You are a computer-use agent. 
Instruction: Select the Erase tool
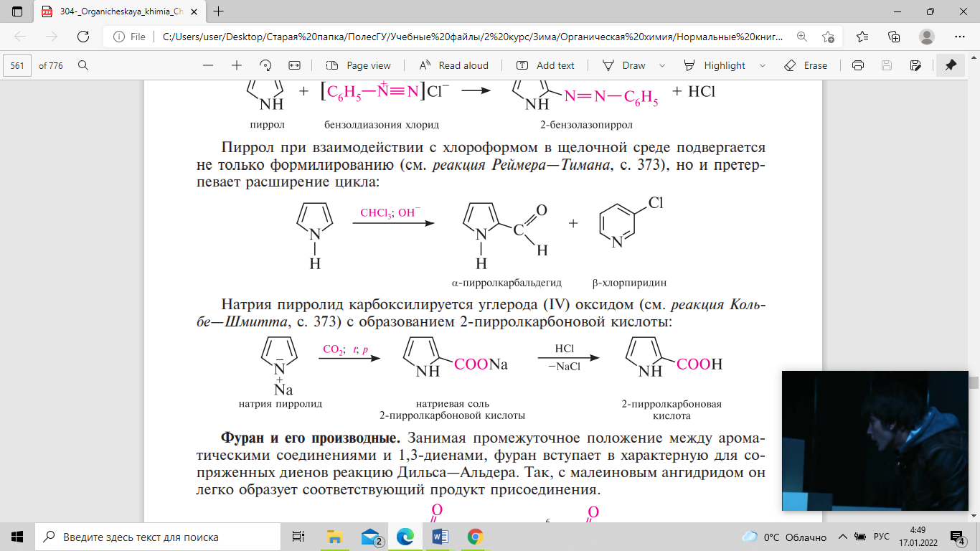(x=806, y=65)
